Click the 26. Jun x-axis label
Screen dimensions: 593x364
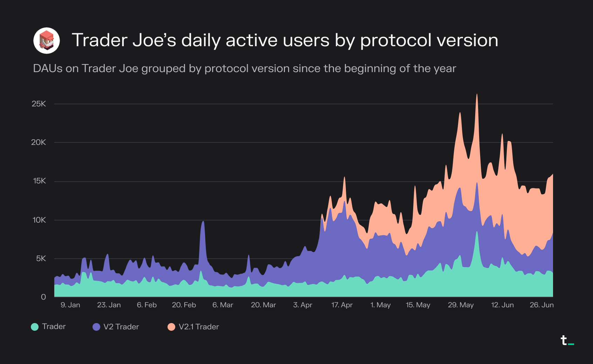click(x=542, y=305)
